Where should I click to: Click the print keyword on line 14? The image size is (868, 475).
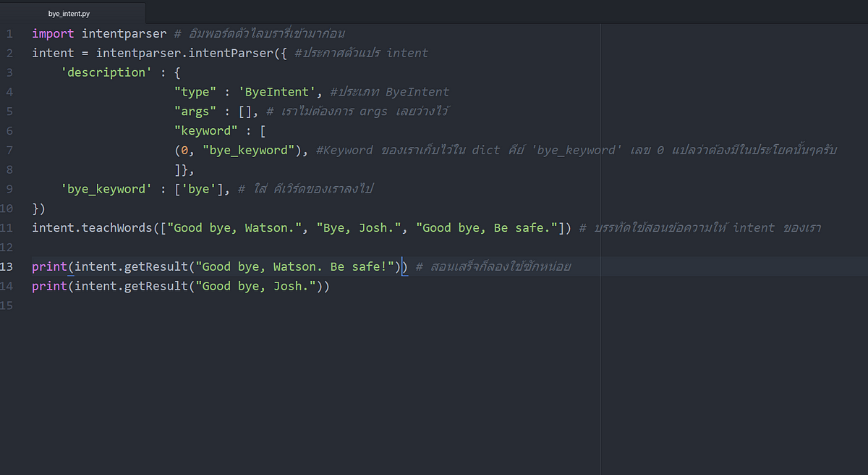coord(49,286)
